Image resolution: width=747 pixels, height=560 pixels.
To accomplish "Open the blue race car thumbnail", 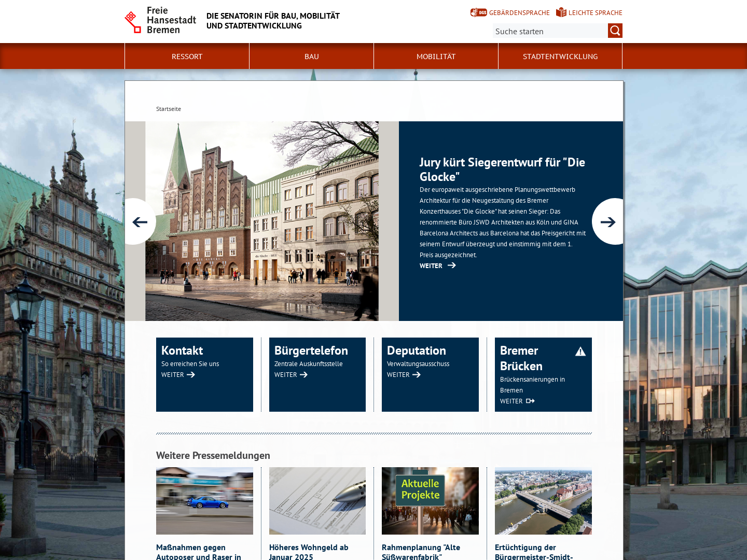I will tap(204, 501).
